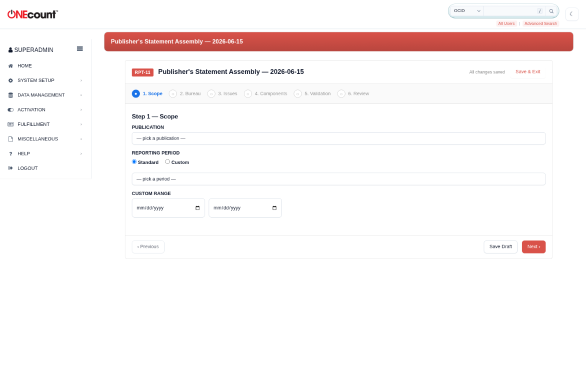This screenshot has width=586, height=366.
Task: Click the 'Step 1 — Scope' heading
Action: (x=155, y=117)
